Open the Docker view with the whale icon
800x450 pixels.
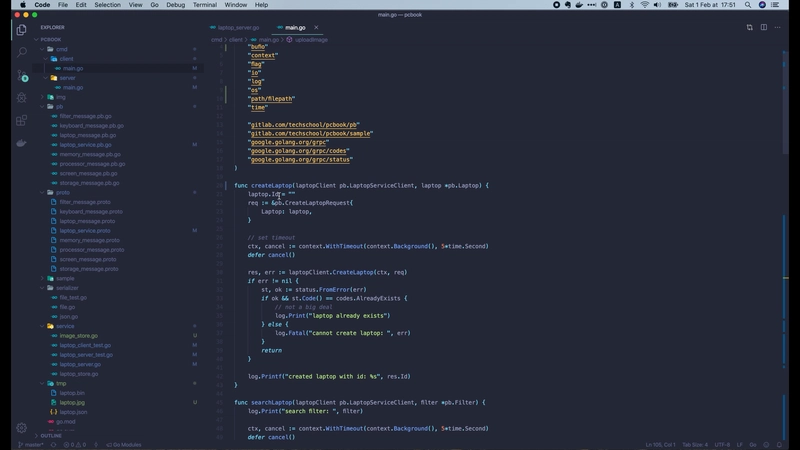click(x=21, y=143)
